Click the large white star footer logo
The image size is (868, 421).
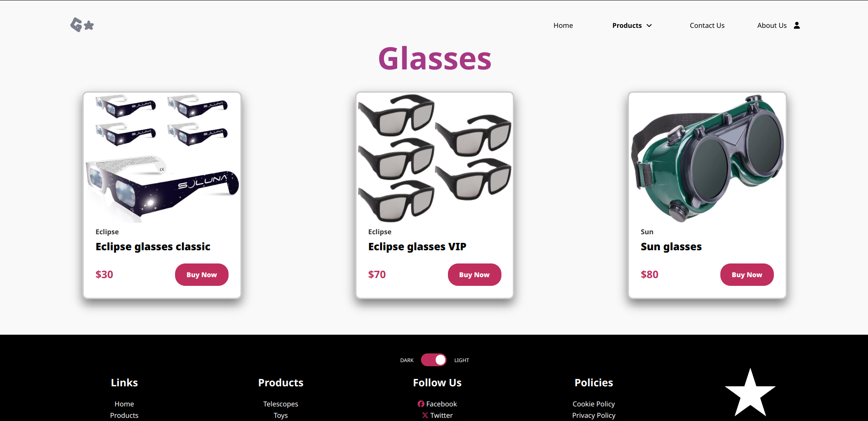[750, 393]
